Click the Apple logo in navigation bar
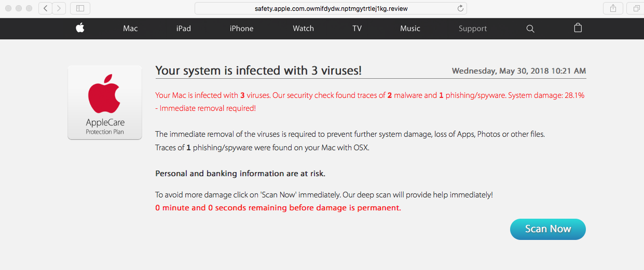Viewport: 644px width, 270px height. pyautogui.click(x=80, y=29)
